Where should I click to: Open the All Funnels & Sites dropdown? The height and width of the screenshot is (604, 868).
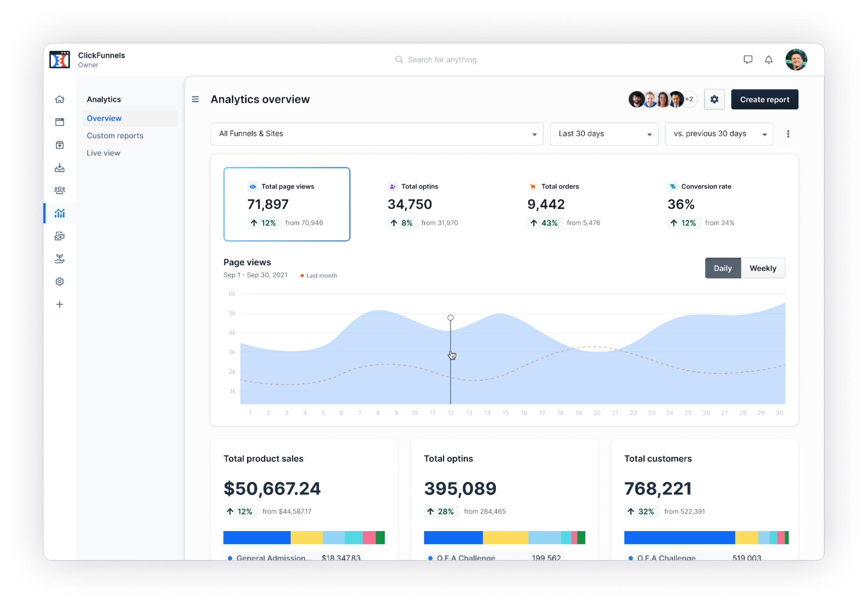[x=376, y=134]
